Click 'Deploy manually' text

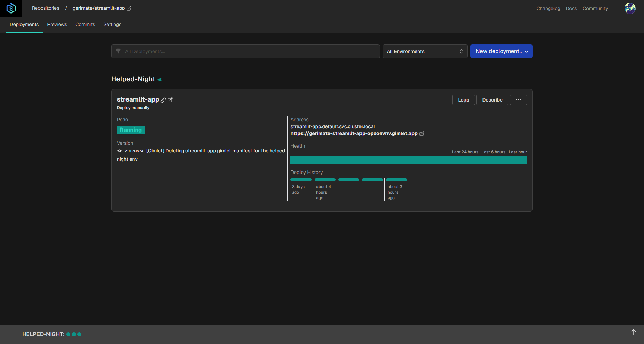(133, 108)
